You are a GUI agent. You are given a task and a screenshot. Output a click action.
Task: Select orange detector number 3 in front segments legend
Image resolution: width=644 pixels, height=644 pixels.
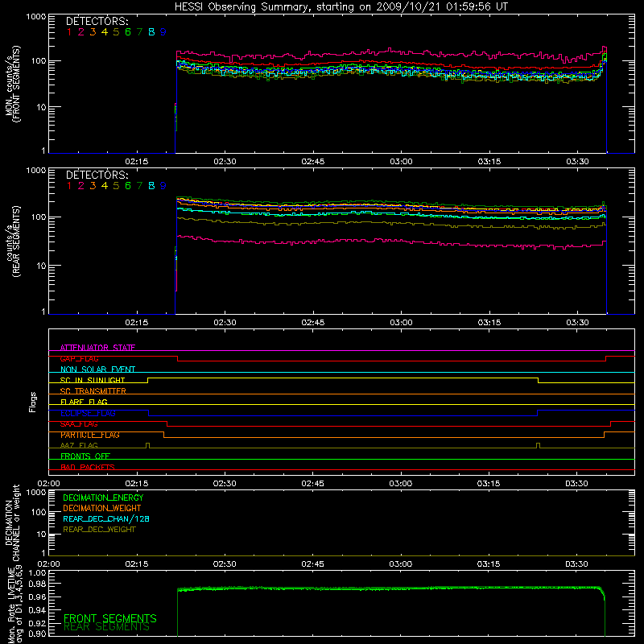(93, 32)
